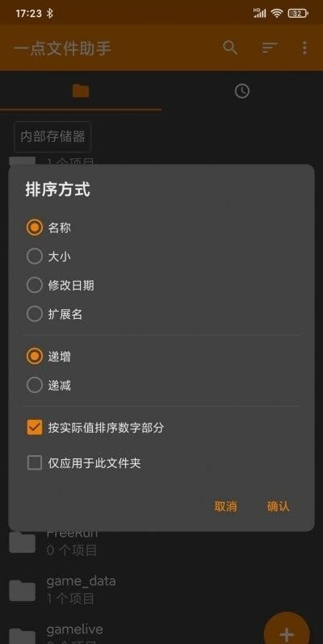Tap the Wi-Fi status bar icon

[276, 13]
